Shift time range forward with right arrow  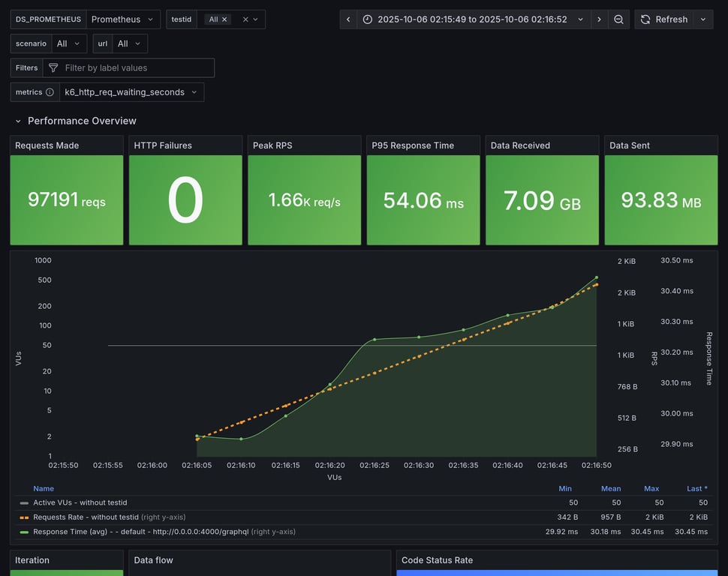599,19
